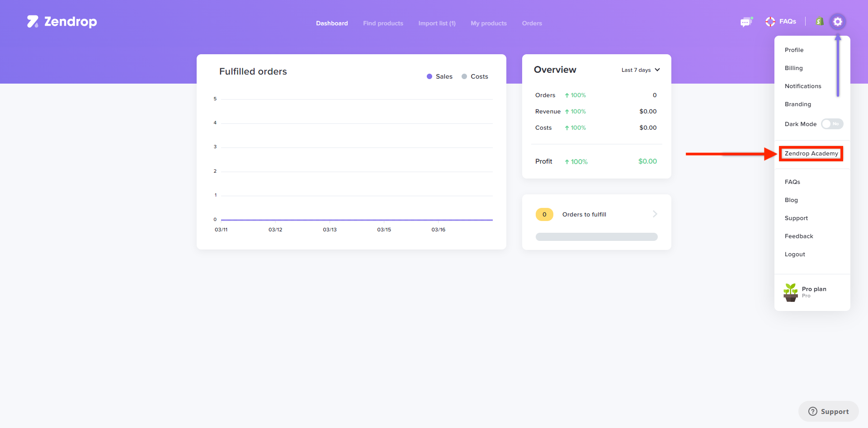The width and height of the screenshot is (868, 428).
Task: Open the Last 7 days dropdown
Action: pyautogui.click(x=641, y=70)
